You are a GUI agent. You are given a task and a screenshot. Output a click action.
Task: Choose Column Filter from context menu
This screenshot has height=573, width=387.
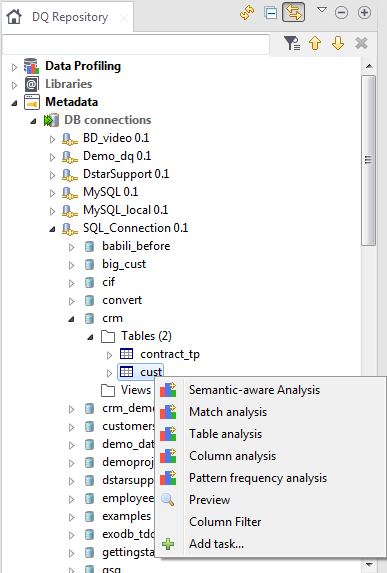[x=270, y=522]
